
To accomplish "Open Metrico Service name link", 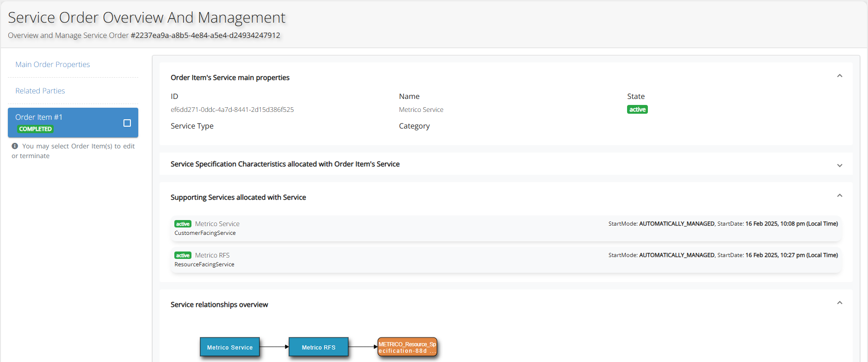I will [x=421, y=110].
